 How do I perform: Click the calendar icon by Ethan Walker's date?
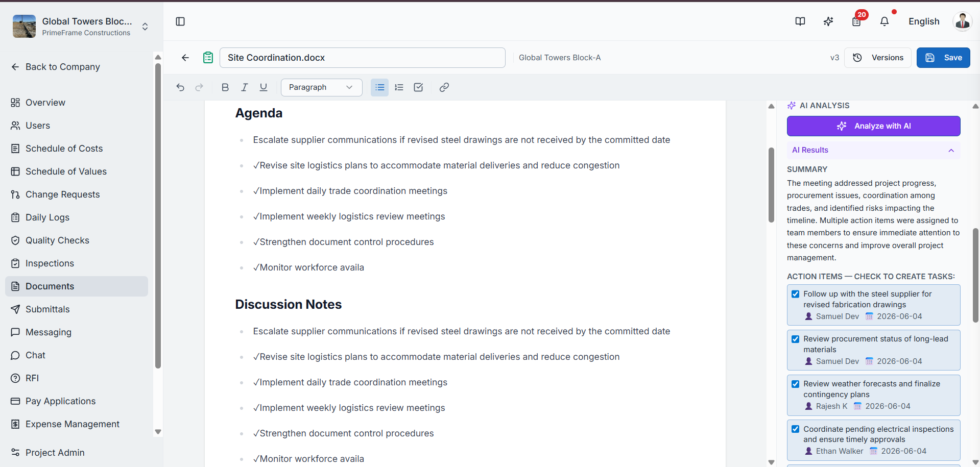874,451
